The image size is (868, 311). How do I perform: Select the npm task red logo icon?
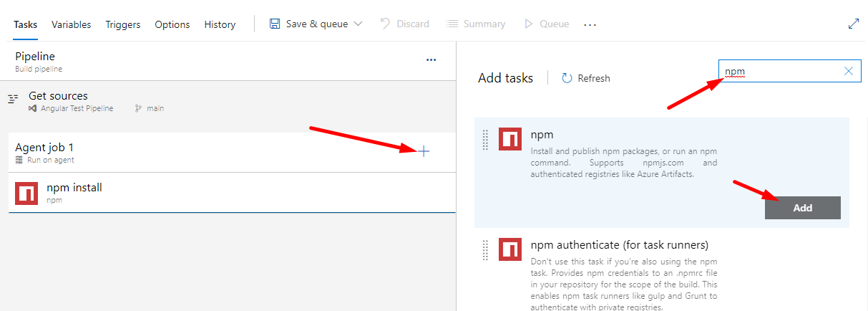tap(509, 139)
